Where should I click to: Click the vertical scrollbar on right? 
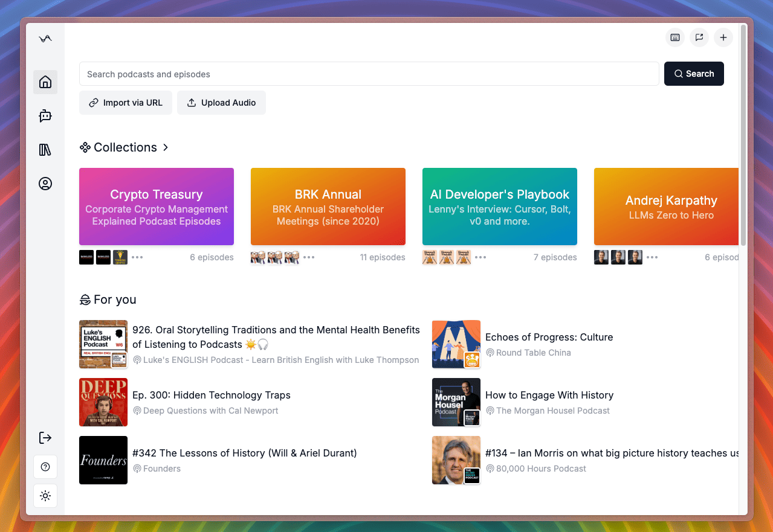(743, 139)
